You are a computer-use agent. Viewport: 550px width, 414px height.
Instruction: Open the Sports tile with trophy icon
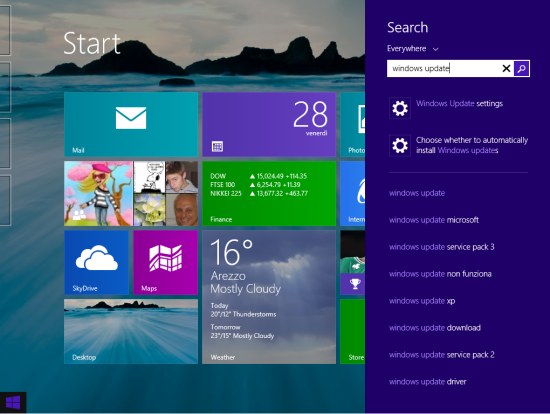click(x=353, y=262)
